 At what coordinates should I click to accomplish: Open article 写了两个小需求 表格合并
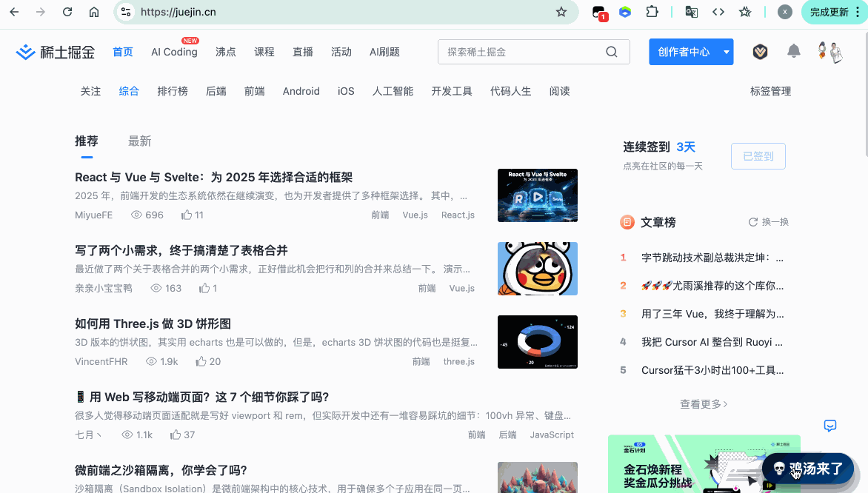pos(181,251)
